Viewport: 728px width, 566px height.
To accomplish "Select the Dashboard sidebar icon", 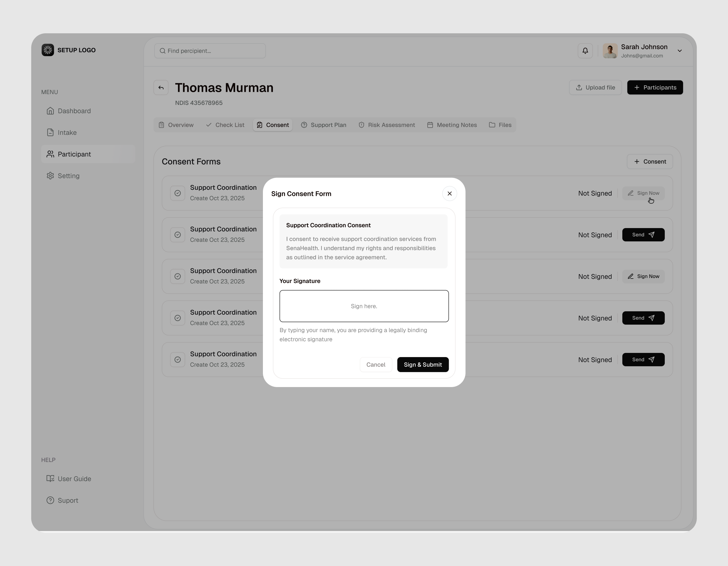I will coord(50,111).
